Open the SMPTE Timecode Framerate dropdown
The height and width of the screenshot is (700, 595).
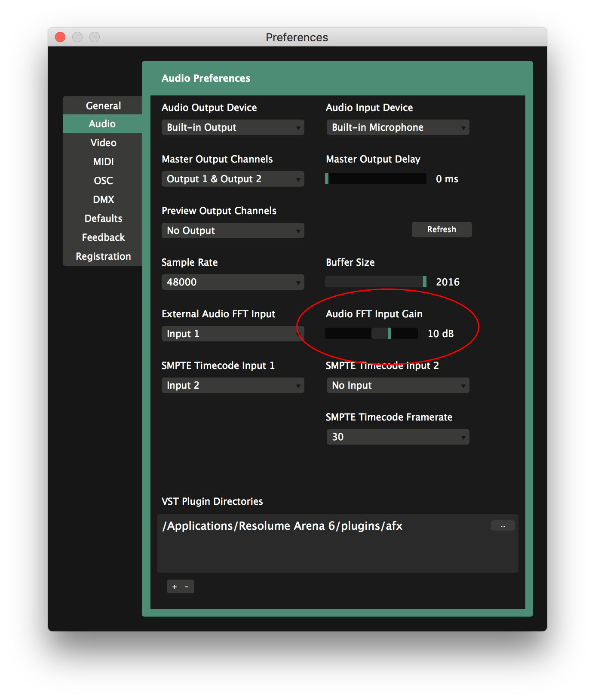(x=398, y=437)
